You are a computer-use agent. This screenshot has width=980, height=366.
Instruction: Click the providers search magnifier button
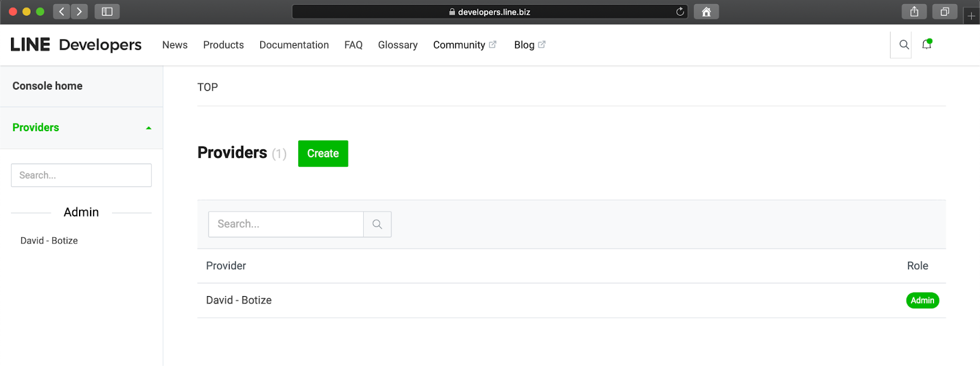377,224
